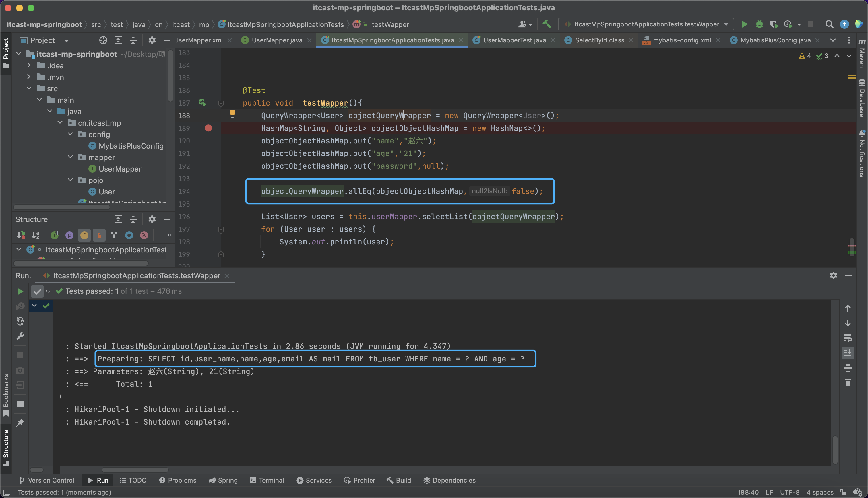Viewport: 868px width, 498px height.
Task: Open Search Everywhere magnifier icon
Action: (x=829, y=24)
